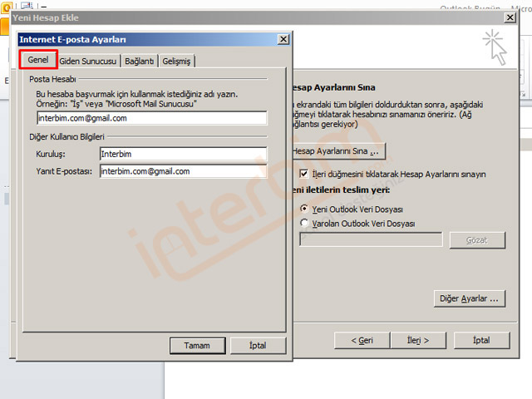Click İptal in the Internet E-posta Ayarları dialog
This screenshot has height=399, width=532.
pos(256,345)
